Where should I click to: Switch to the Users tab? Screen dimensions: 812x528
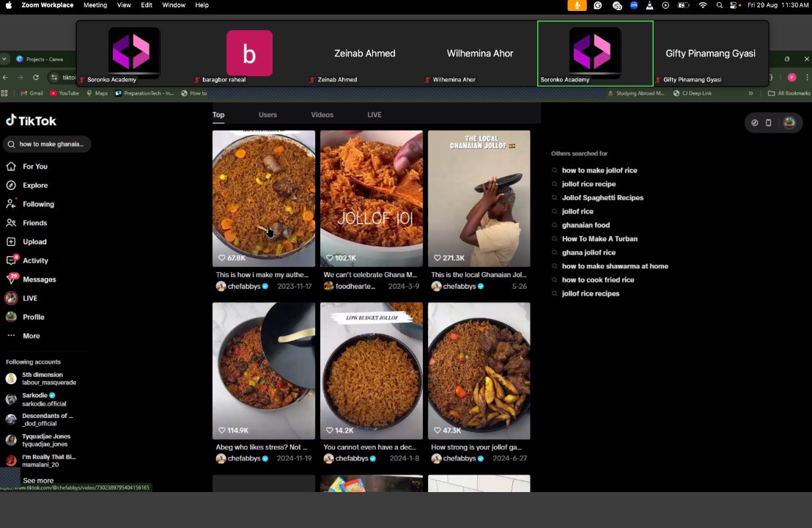pyautogui.click(x=267, y=114)
